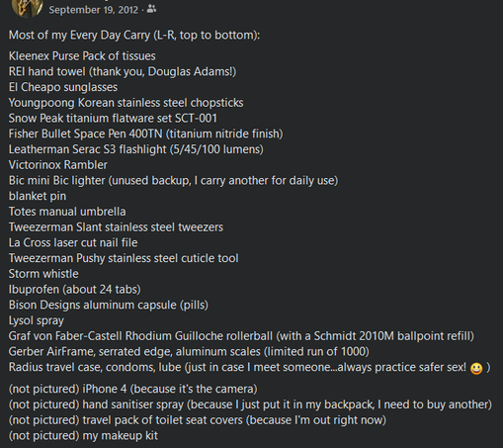Click the 'Ibuprofen (about 24 tabs)' line
Image resolution: width=503 pixels, height=448 pixels.
point(75,289)
